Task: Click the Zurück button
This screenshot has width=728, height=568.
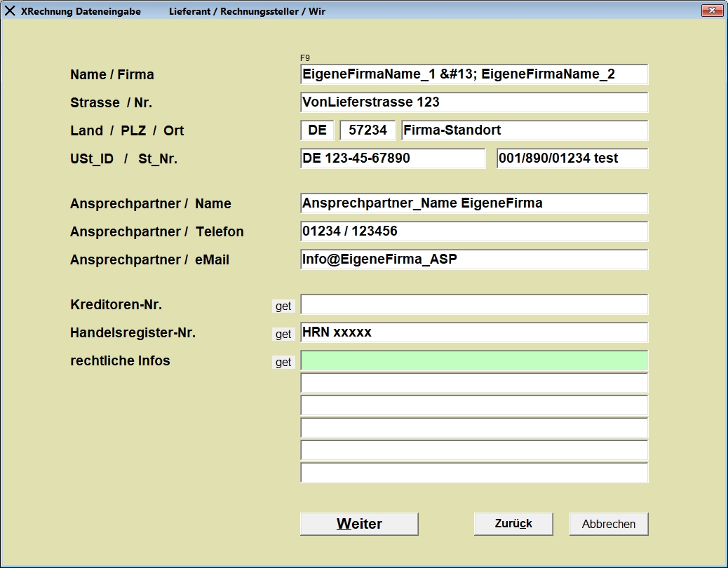Action: [x=513, y=524]
